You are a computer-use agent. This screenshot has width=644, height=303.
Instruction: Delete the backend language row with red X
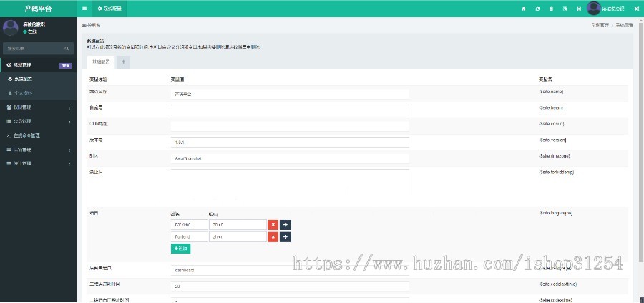273,225
